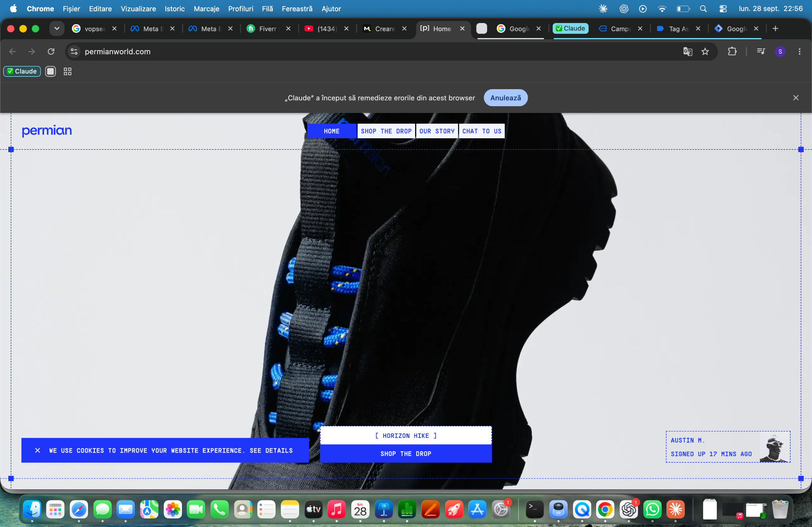This screenshot has height=527, width=812.
Task: Open the Chrome three-dot menu
Action: pos(799,52)
